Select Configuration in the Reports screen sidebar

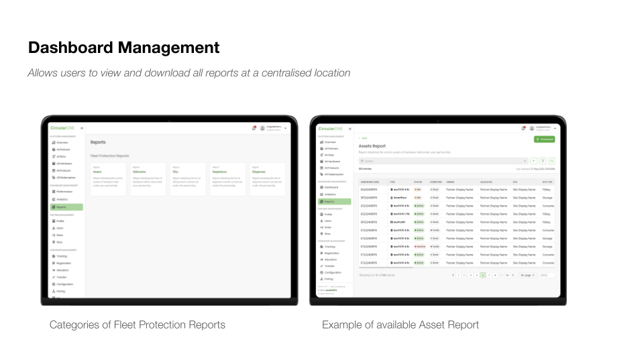(x=62, y=284)
